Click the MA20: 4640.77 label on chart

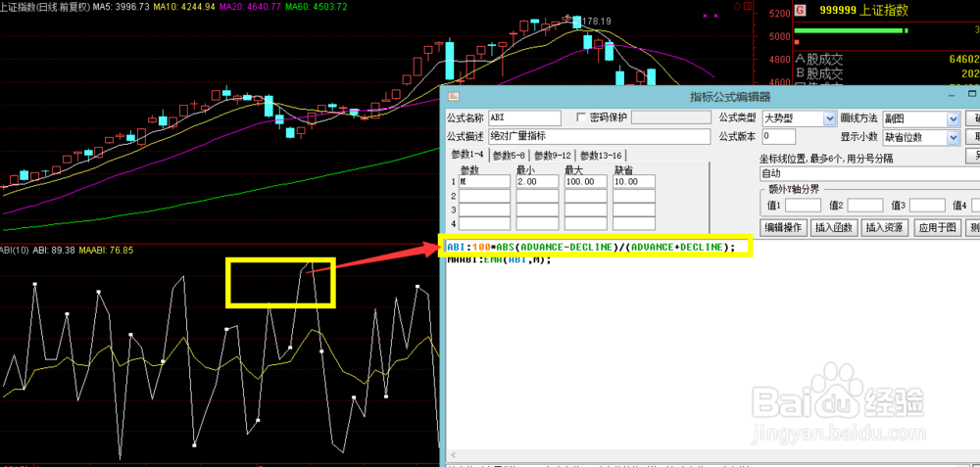[x=249, y=6]
